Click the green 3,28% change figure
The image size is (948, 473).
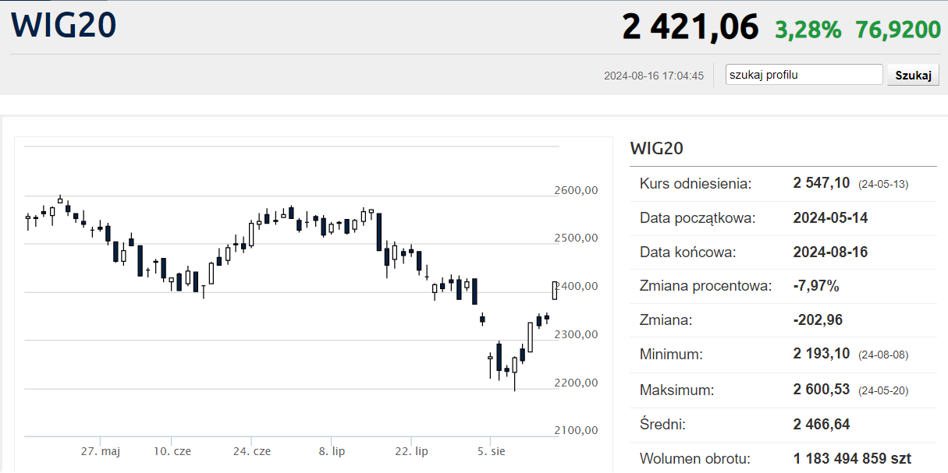(x=808, y=29)
